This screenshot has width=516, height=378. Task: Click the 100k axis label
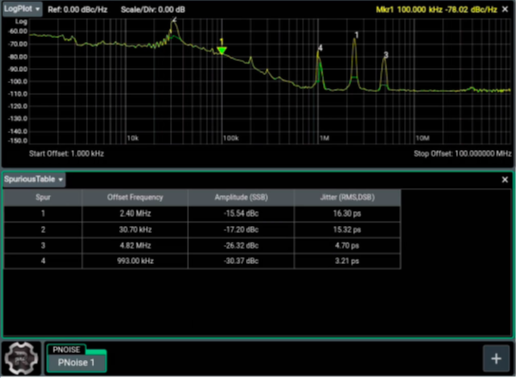[x=231, y=138]
